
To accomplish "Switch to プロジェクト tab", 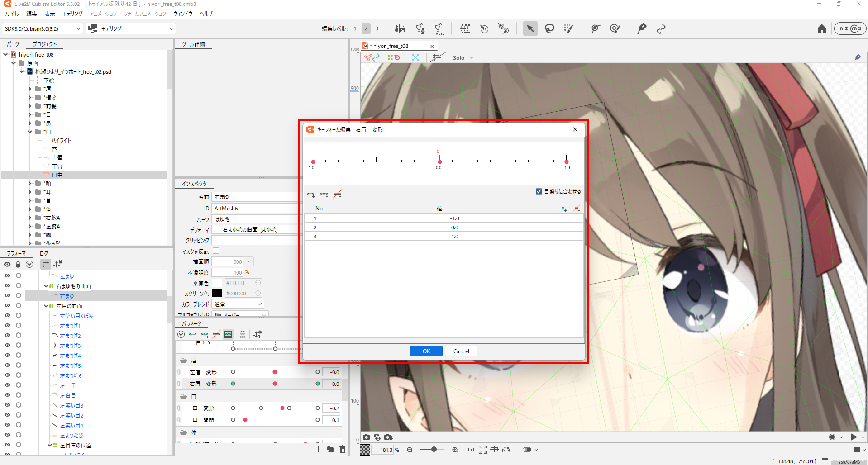I will coord(45,44).
